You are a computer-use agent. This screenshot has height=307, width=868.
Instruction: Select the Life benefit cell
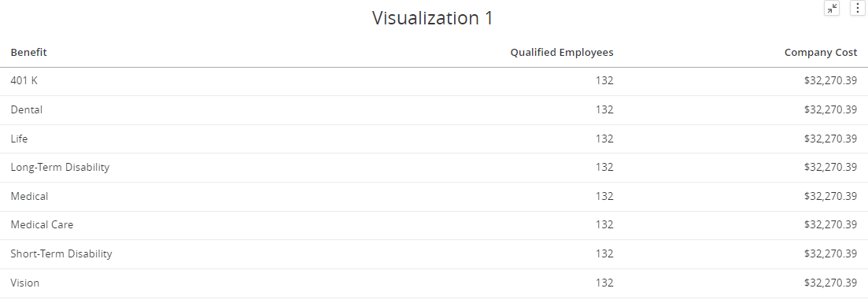(x=19, y=139)
